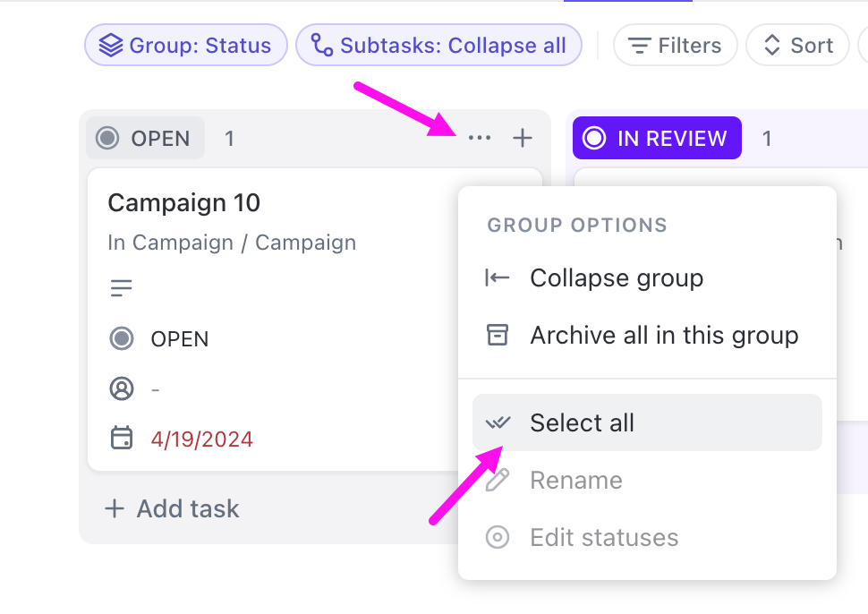This screenshot has width=868, height=614.
Task: Open the Sort dropdown
Action: click(x=797, y=46)
